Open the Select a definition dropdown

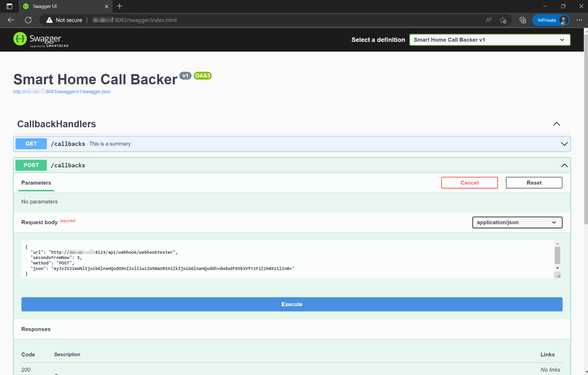point(490,40)
